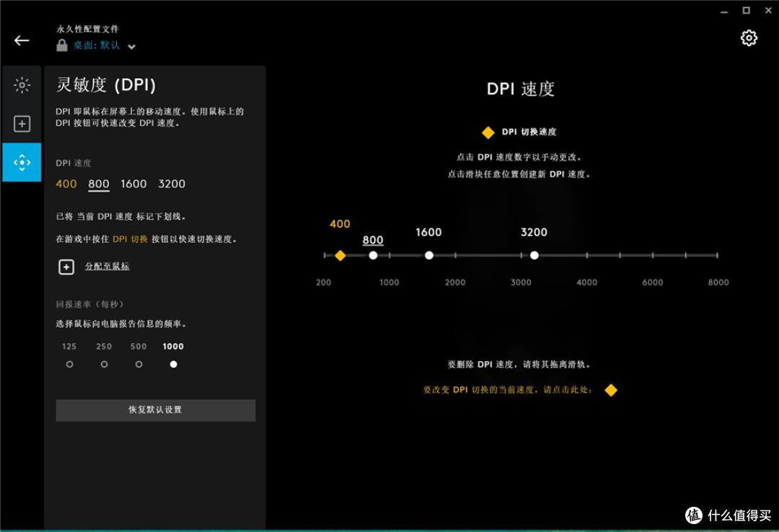Go back with the left arrow icon
Viewport: 779px width, 532px height.
click(x=22, y=40)
